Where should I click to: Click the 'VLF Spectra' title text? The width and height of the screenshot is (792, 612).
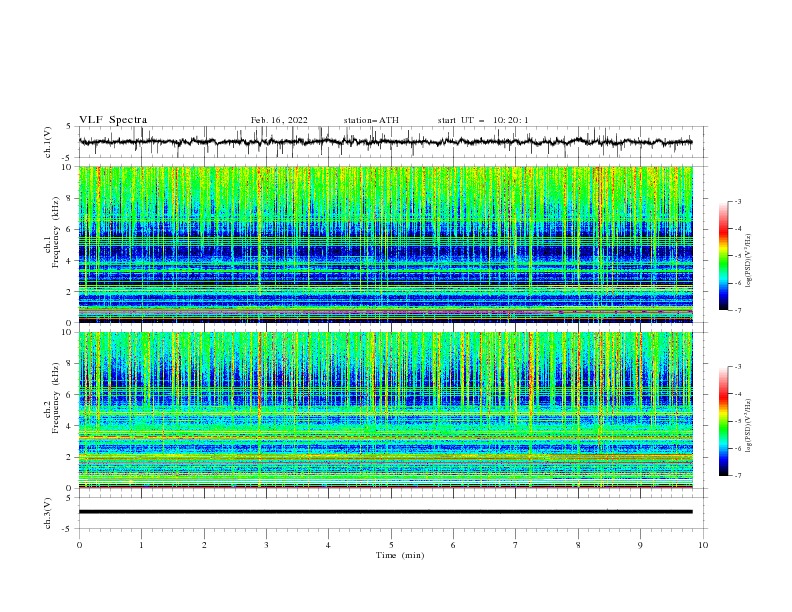point(113,120)
